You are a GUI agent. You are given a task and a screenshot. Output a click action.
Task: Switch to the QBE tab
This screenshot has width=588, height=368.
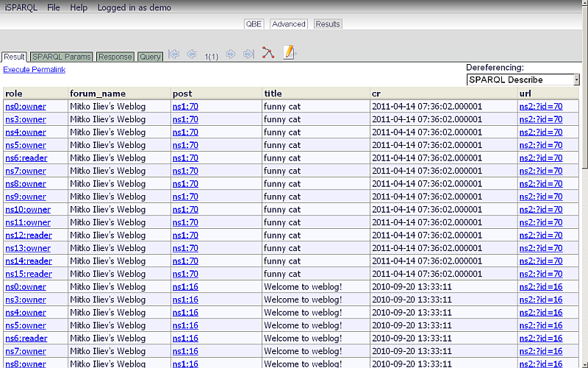click(x=254, y=24)
